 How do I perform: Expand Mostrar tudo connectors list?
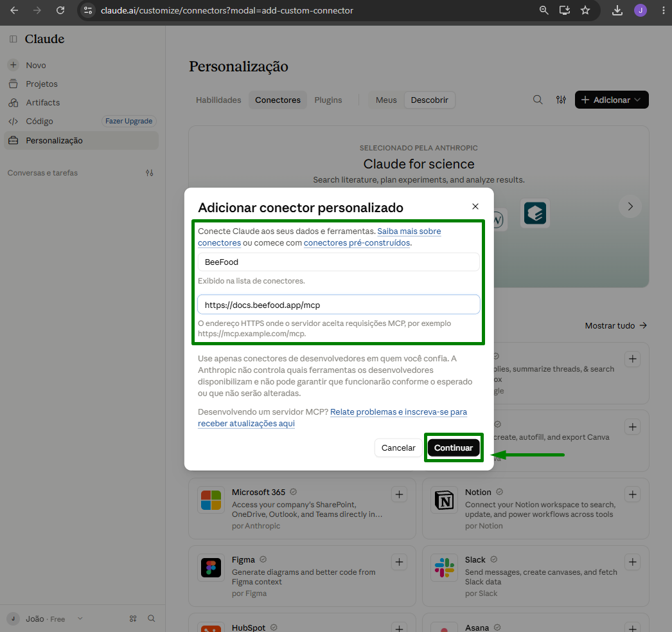tap(616, 325)
